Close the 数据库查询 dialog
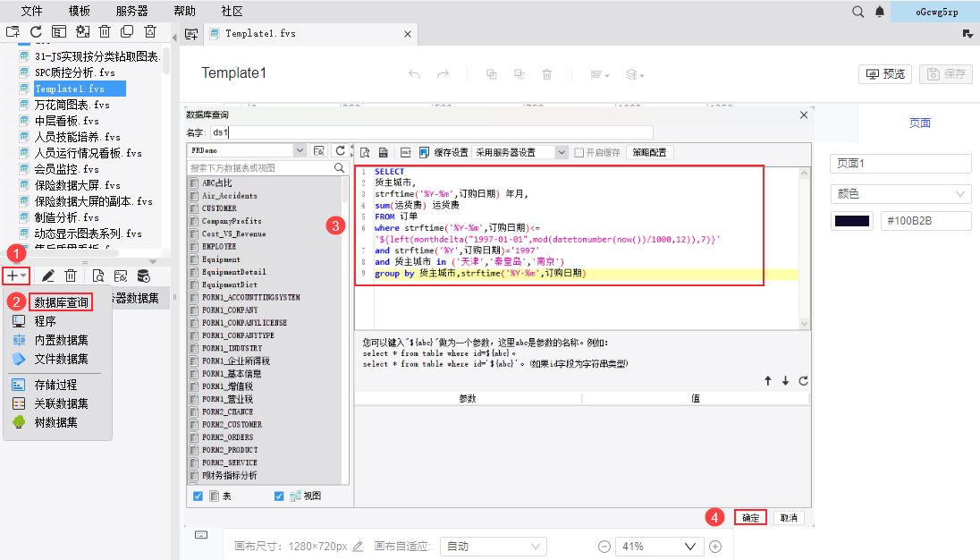 tap(804, 115)
